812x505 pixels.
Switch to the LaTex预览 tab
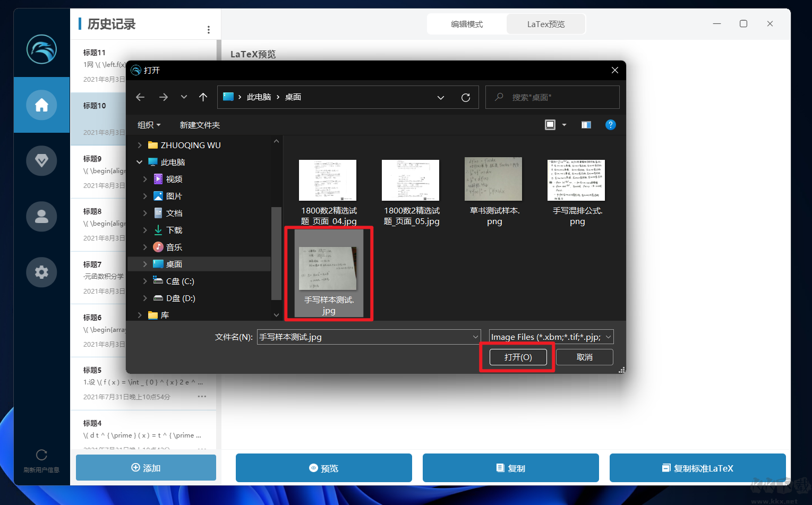coord(546,24)
